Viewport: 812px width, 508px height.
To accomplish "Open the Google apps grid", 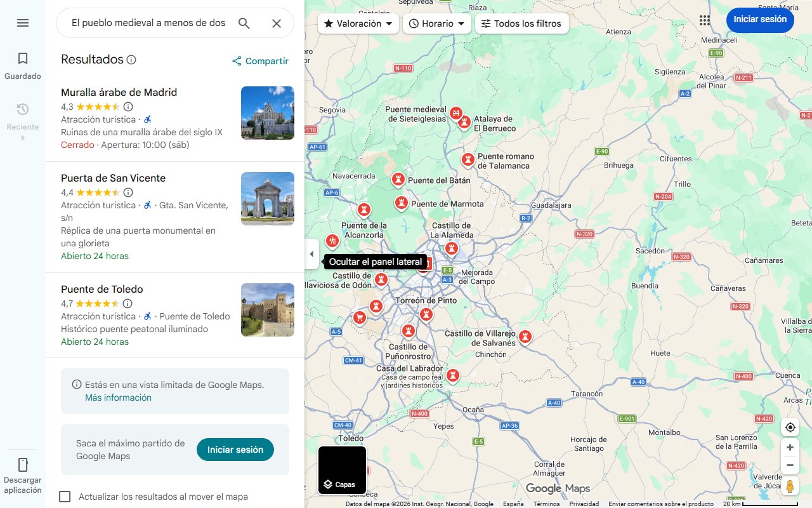I will 704,20.
